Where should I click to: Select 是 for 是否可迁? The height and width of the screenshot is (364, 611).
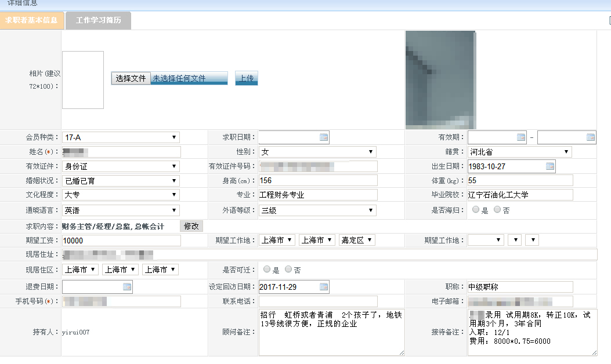267,269
